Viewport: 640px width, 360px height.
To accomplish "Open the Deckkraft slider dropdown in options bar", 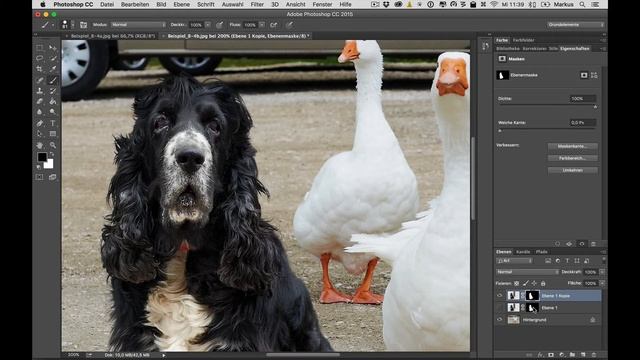I will click(x=208, y=25).
